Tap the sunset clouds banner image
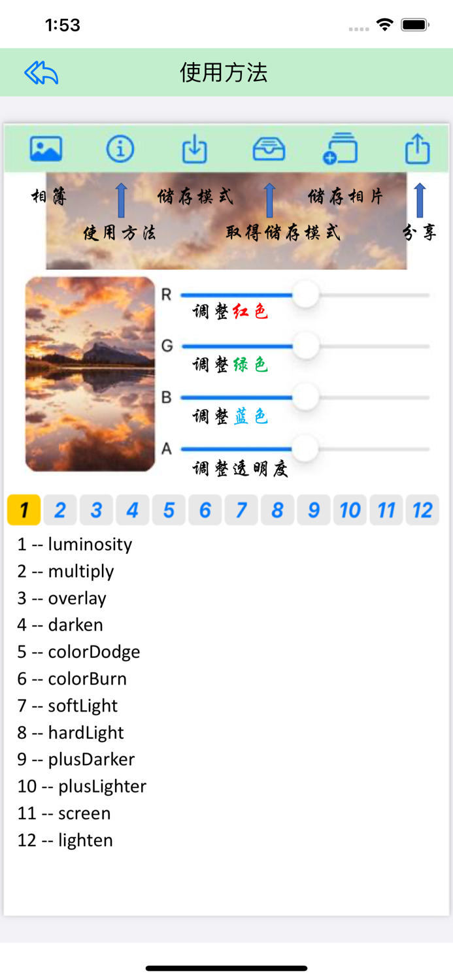Screen dimensions: 453x980 (x=227, y=219)
